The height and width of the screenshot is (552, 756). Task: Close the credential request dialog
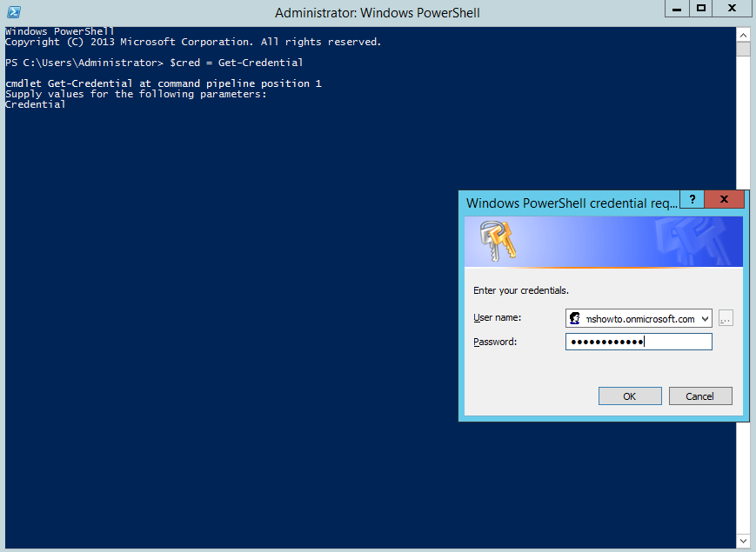click(724, 199)
